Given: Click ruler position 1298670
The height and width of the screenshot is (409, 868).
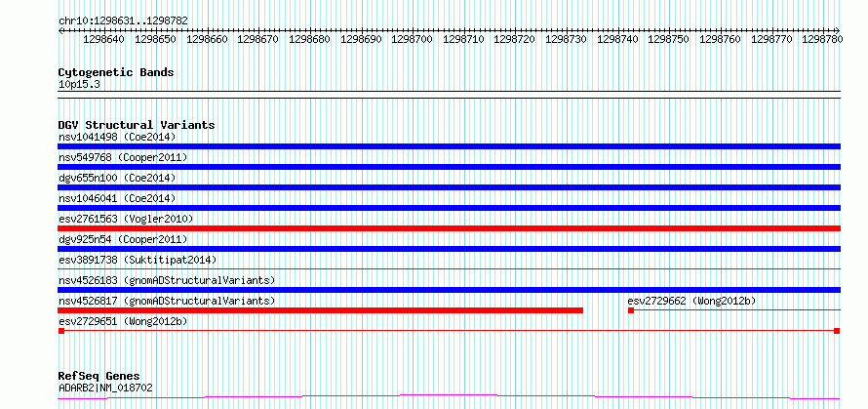Looking at the screenshot, I should tap(258, 39).
